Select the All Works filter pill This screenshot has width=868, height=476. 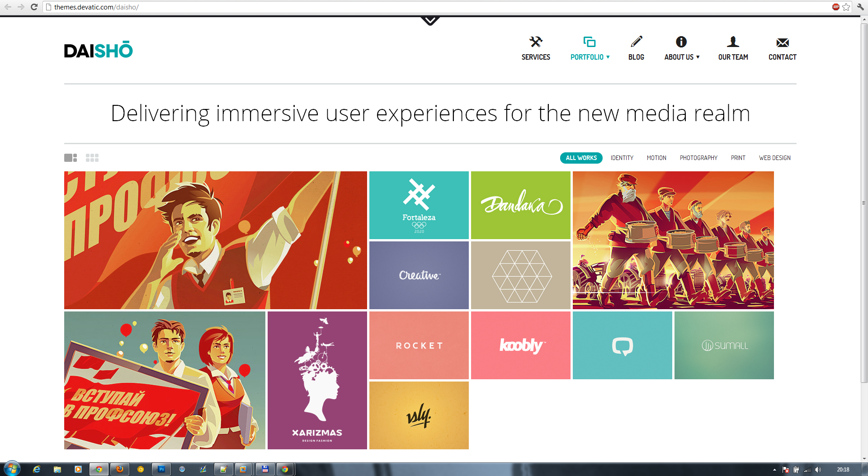tap(581, 158)
